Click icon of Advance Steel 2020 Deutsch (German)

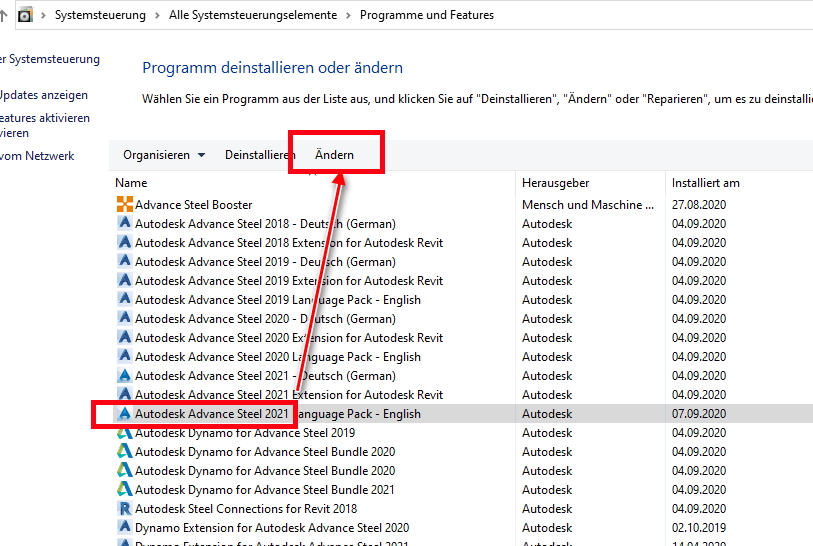(124, 318)
